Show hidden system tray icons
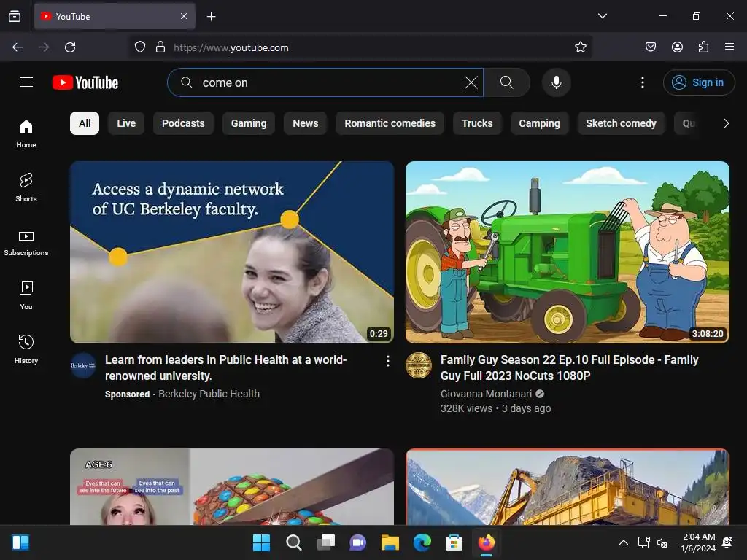Viewport: 747px width, 560px height. coord(623,542)
